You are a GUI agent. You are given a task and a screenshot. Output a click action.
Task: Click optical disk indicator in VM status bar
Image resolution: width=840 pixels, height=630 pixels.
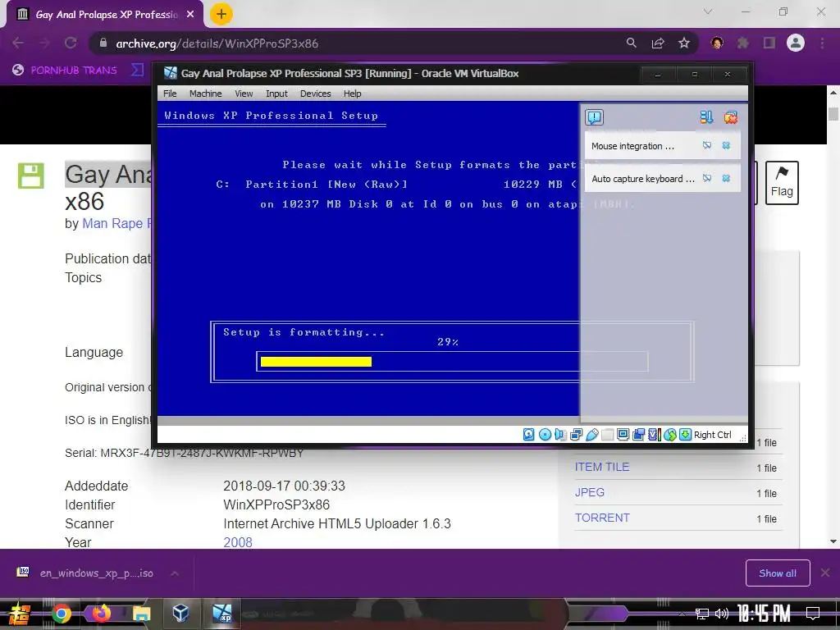tap(545, 435)
